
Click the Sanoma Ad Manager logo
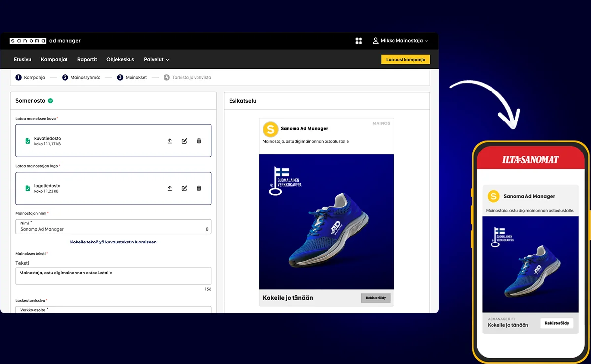click(x=45, y=41)
